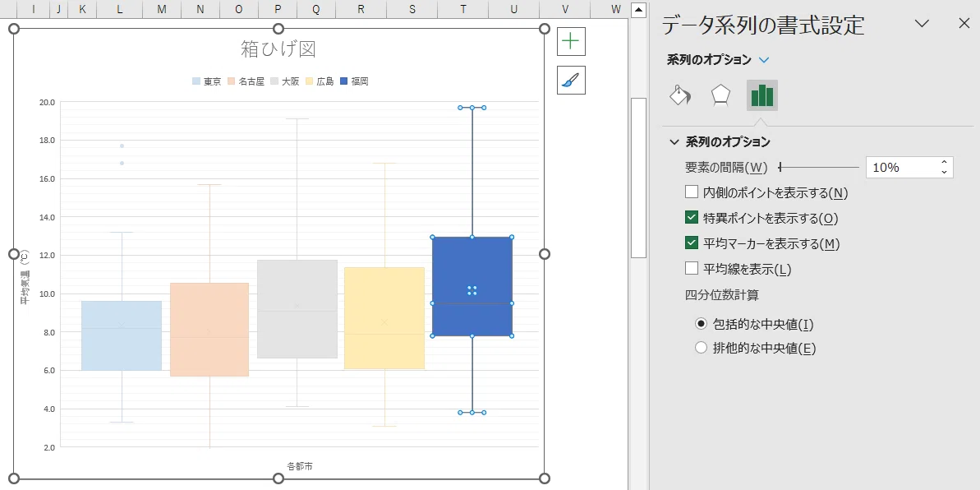The image size is (980, 490).
Task: Select the Series Options bar chart tab
Action: point(761,95)
